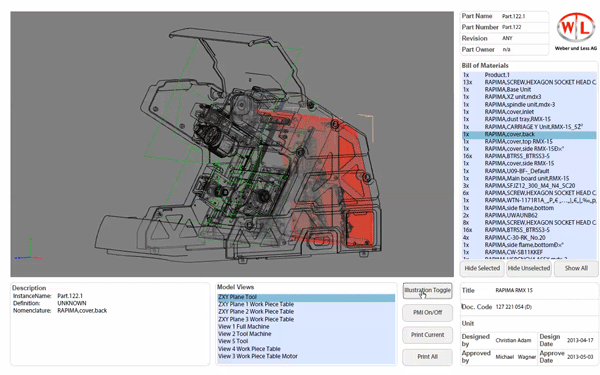This screenshot has height=375, width=600.
Task: Click InstanceName value Part.122.1 in Description
Action: (70, 296)
